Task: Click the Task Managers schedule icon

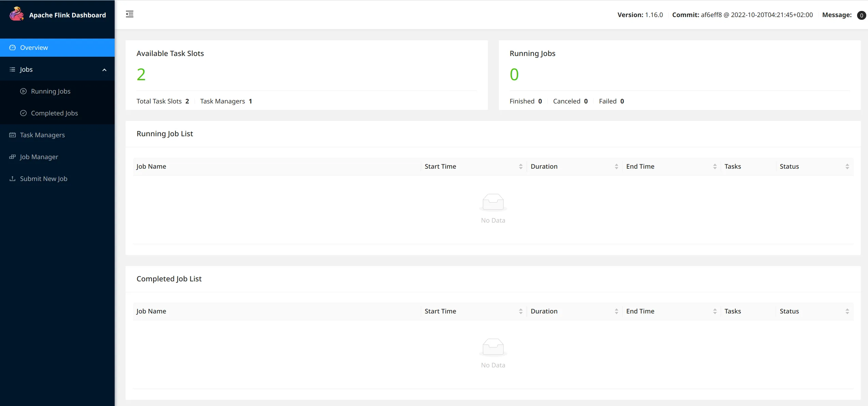Action: click(x=13, y=135)
